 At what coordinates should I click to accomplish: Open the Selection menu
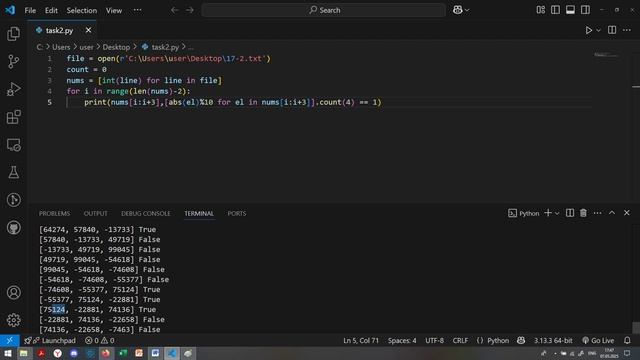coord(82,10)
